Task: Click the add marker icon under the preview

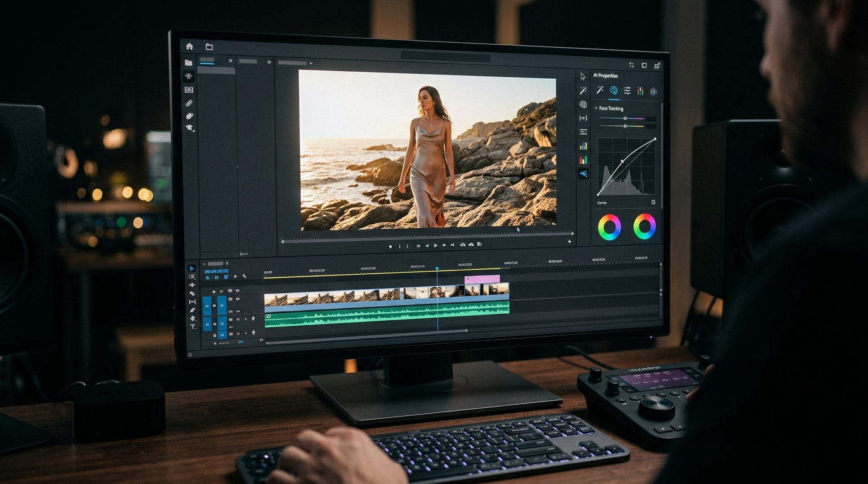Action: tap(390, 246)
